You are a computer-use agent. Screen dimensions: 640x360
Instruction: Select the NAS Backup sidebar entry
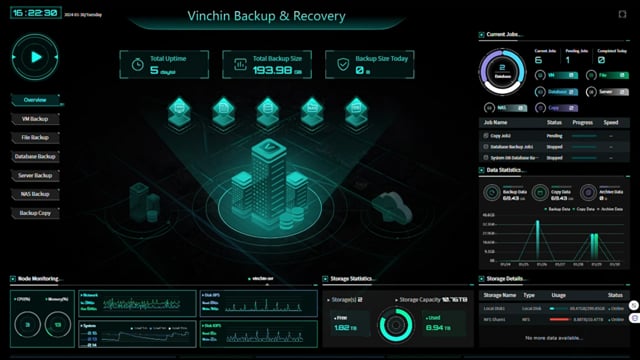click(35, 194)
